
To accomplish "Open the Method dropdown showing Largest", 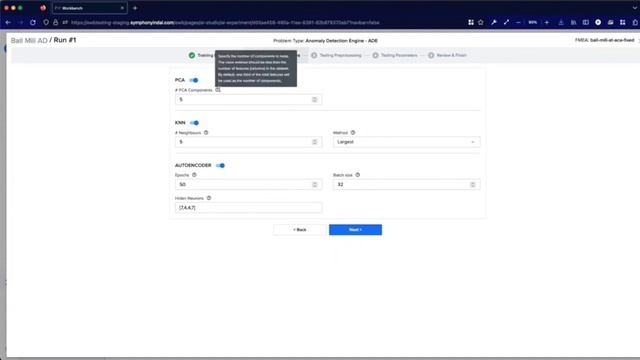I will point(407,142).
